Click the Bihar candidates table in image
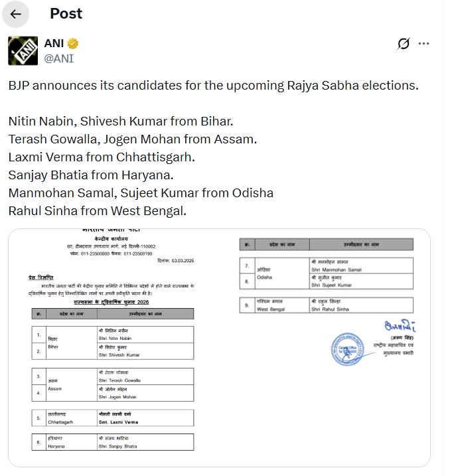454x476 pixels. [112, 343]
